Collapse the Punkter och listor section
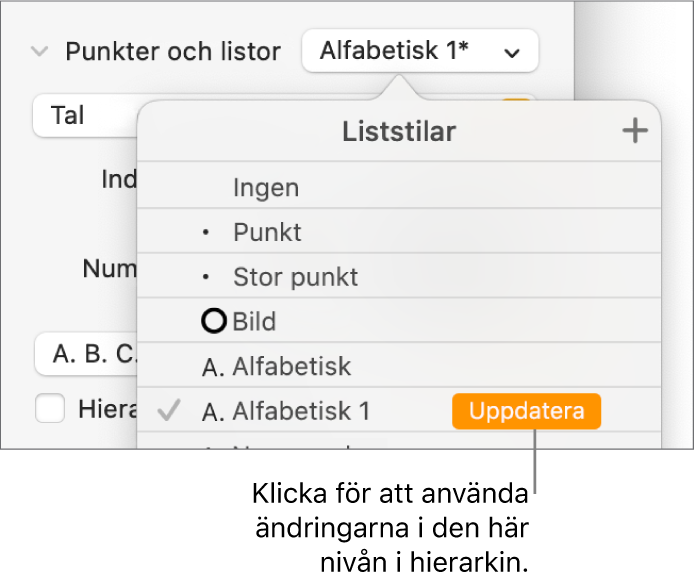The image size is (694, 588). coord(39,51)
